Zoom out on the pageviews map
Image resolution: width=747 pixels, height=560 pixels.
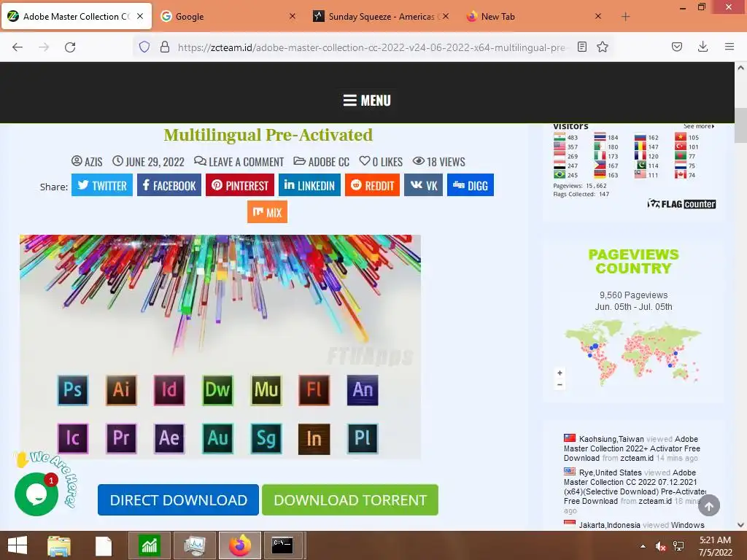(560, 384)
